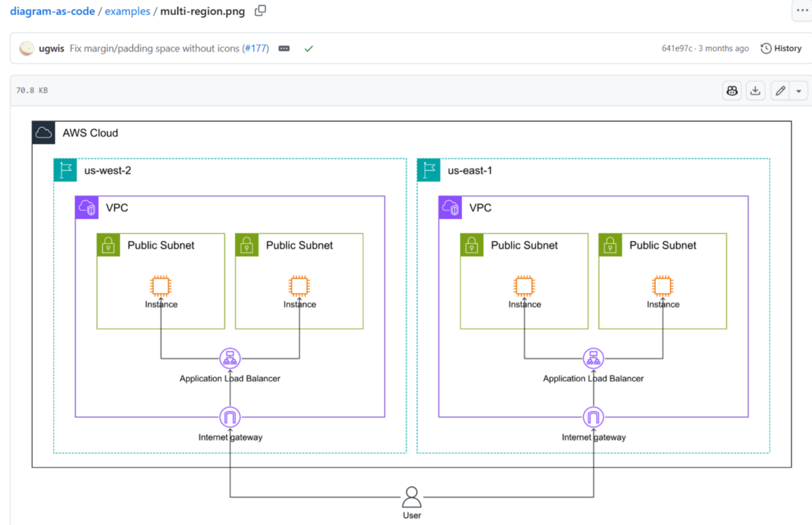Image resolution: width=812 pixels, height=525 pixels.
Task: Open the commit message 'Fix margin/padding space without icons'
Action: click(155, 49)
